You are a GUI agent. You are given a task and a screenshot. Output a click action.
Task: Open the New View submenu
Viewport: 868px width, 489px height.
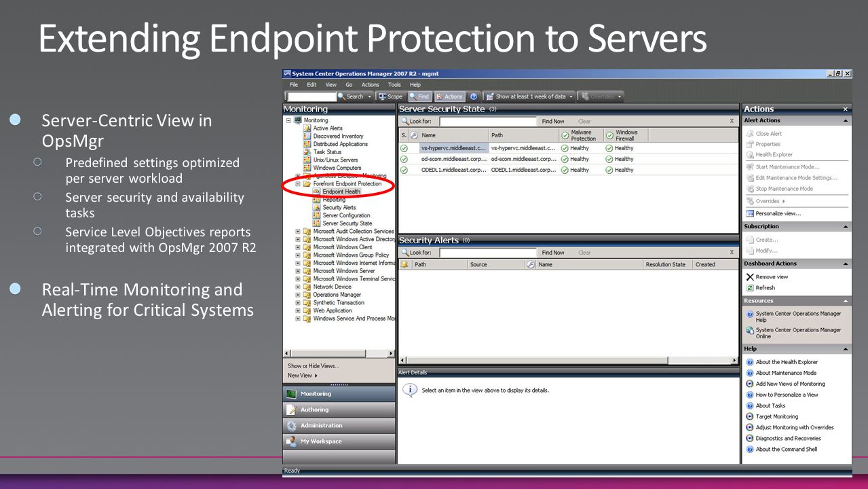[302, 375]
